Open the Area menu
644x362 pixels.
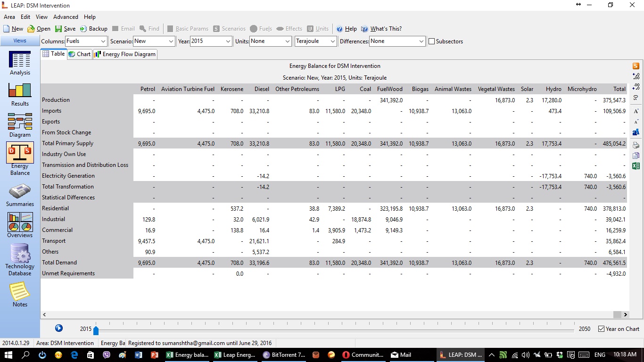9,17
